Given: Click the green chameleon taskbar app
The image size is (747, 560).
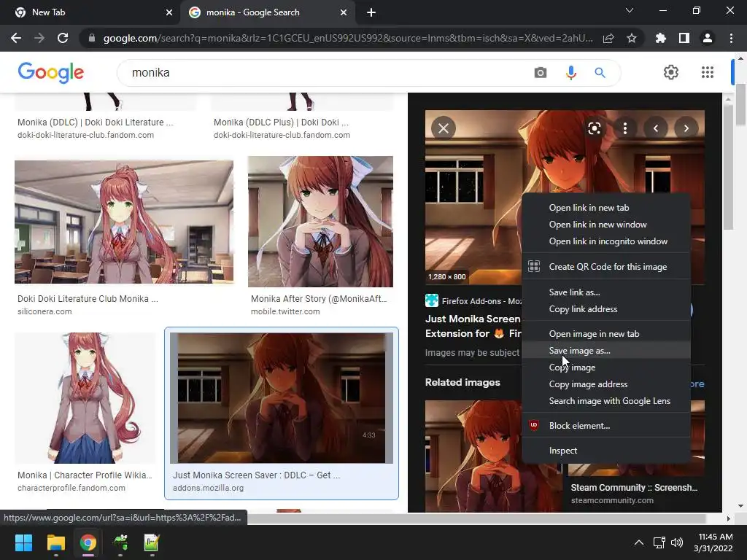Looking at the screenshot, I should point(120,542).
